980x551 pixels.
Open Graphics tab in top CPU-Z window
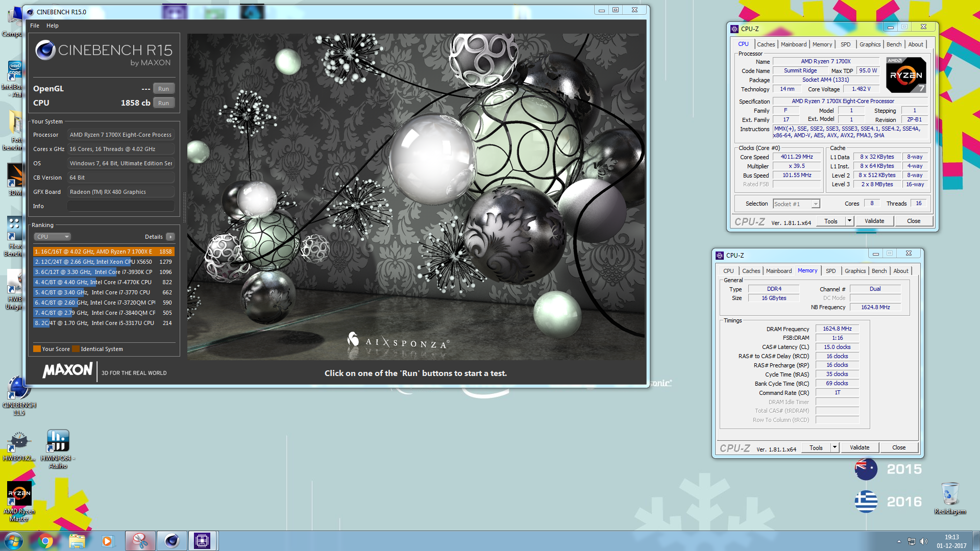pos(870,44)
